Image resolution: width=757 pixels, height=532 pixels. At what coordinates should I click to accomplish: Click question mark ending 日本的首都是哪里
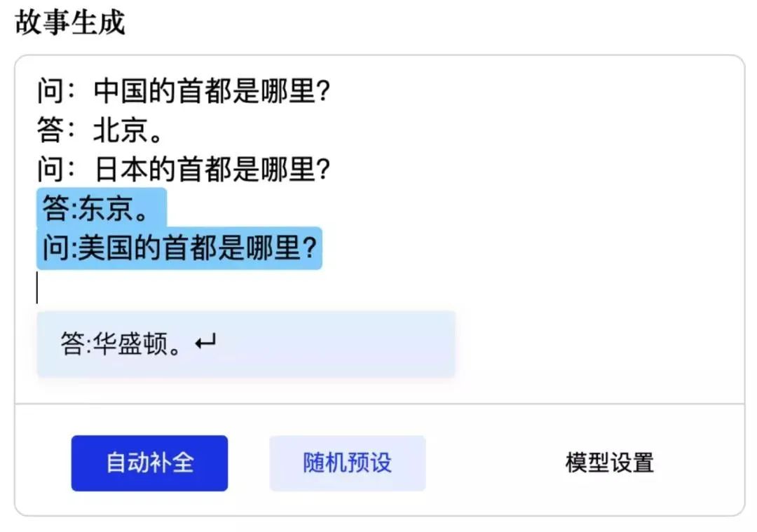tap(323, 170)
